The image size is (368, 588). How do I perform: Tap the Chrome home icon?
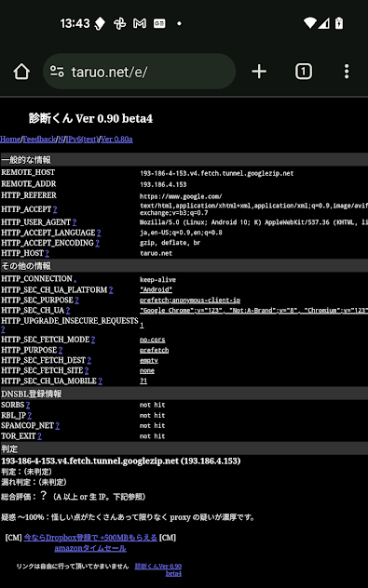(21, 72)
